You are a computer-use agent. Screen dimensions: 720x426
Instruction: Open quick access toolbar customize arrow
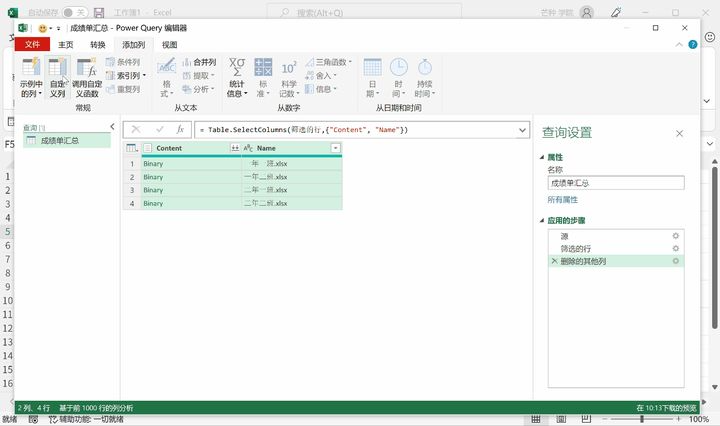(58, 28)
